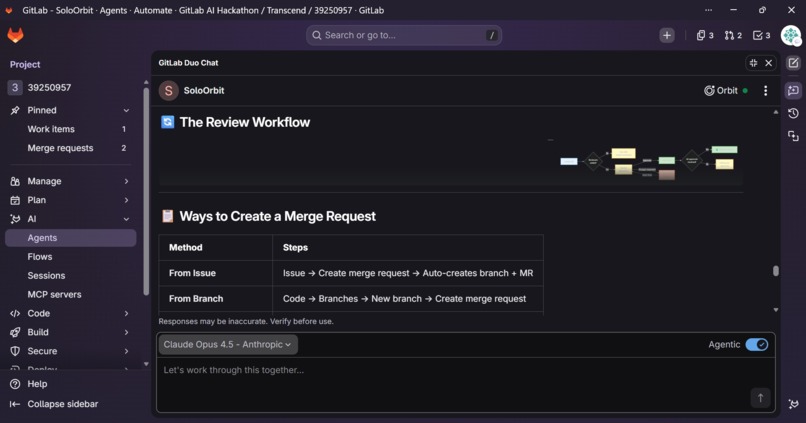Expand the Plan section chevron
This screenshot has width=806, height=423.
point(126,200)
